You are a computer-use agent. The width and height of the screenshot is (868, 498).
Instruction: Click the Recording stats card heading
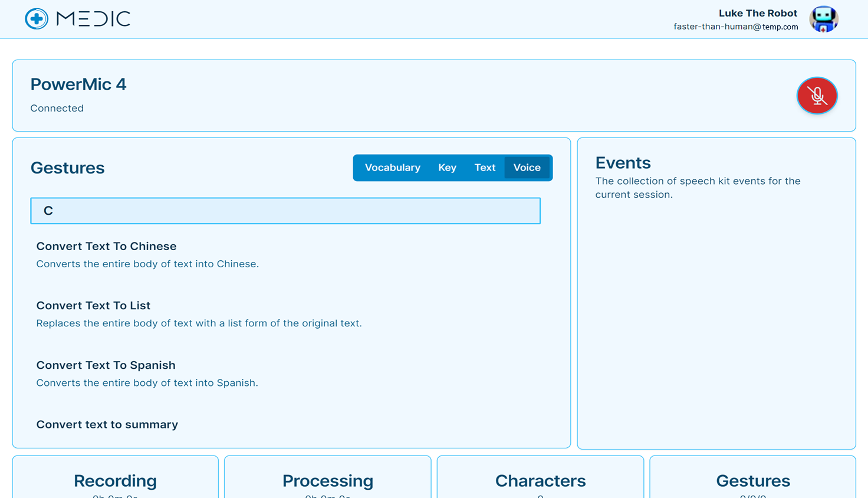(x=115, y=481)
